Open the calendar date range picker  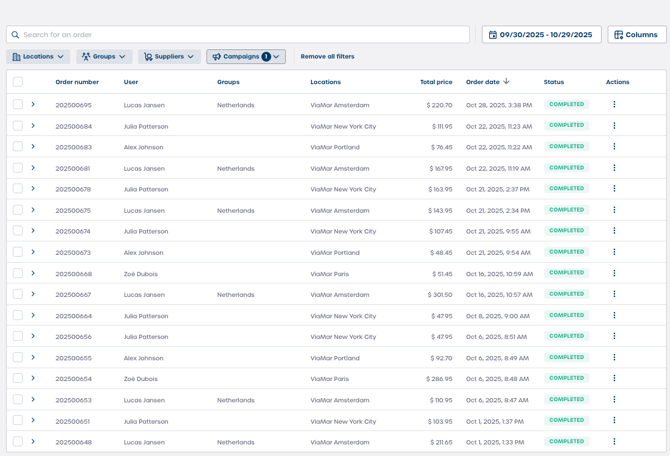coord(541,35)
